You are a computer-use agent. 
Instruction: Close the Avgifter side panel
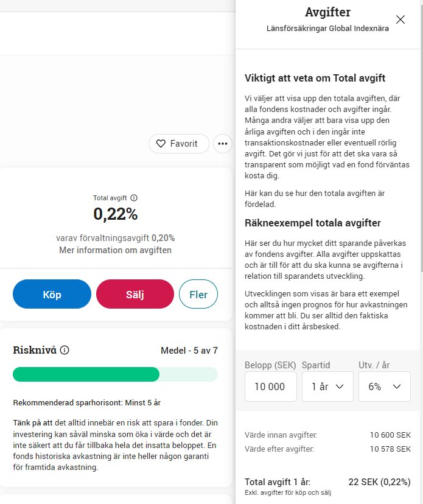[400, 19]
